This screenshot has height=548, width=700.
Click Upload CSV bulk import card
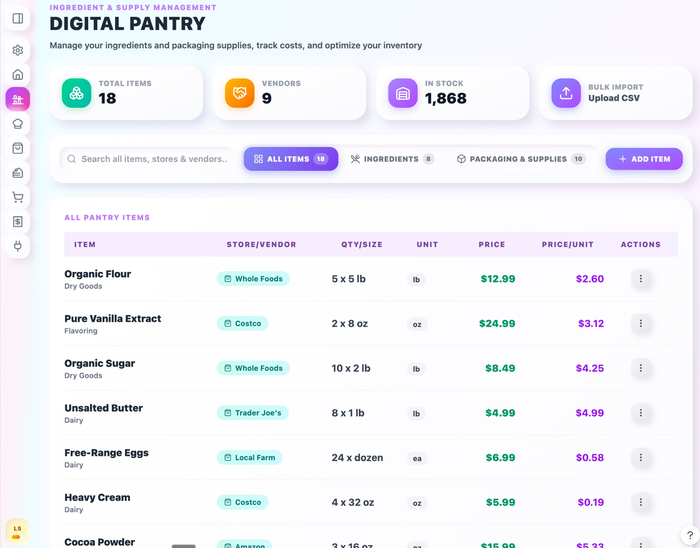tap(616, 93)
